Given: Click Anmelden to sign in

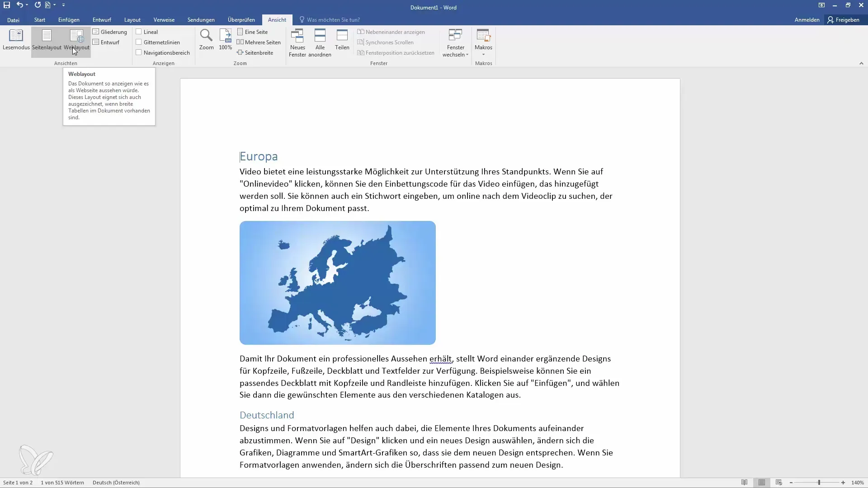Looking at the screenshot, I should tap(807, 20).
